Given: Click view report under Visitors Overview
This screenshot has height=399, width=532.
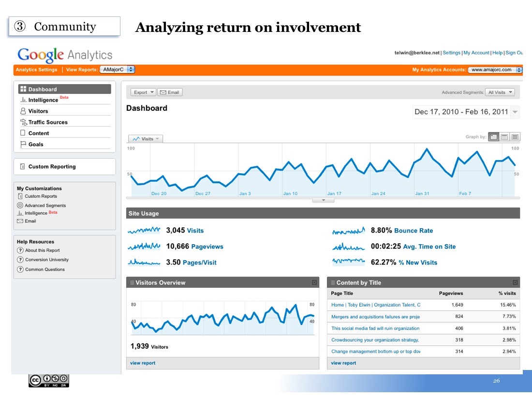Looking at the screenshot, I should [x=143, y=363].
